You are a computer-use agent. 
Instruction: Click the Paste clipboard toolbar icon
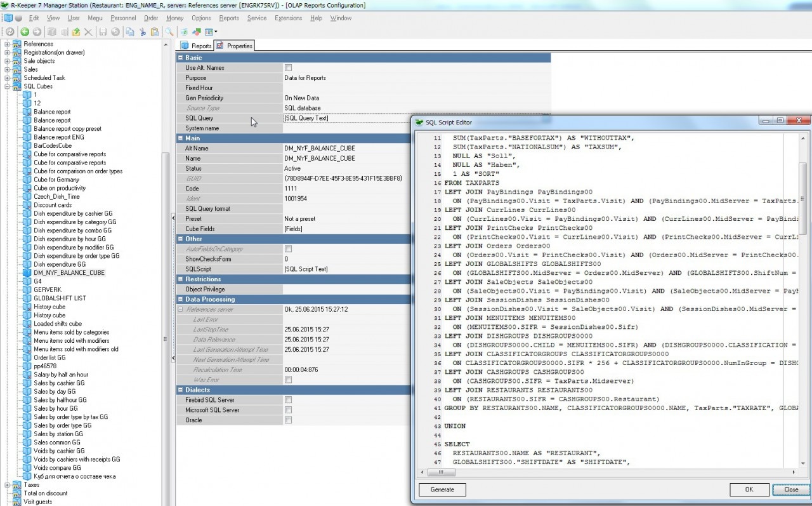point(155,32)
